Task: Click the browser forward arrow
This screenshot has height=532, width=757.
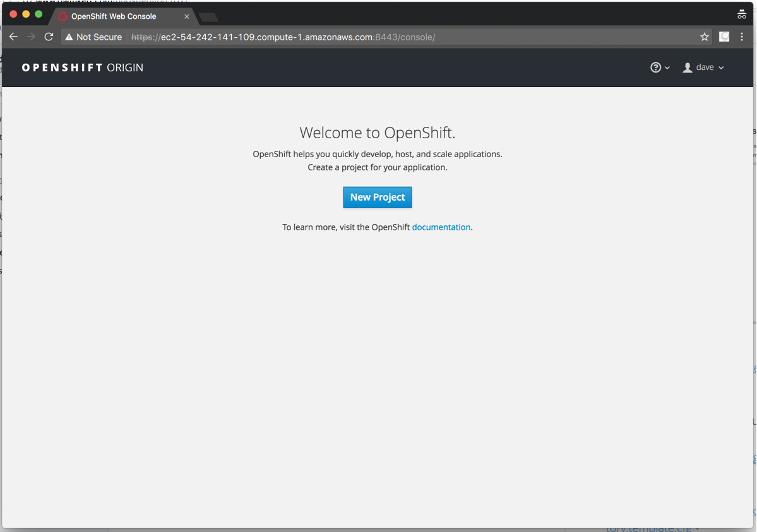Action: tap(31, 37)
